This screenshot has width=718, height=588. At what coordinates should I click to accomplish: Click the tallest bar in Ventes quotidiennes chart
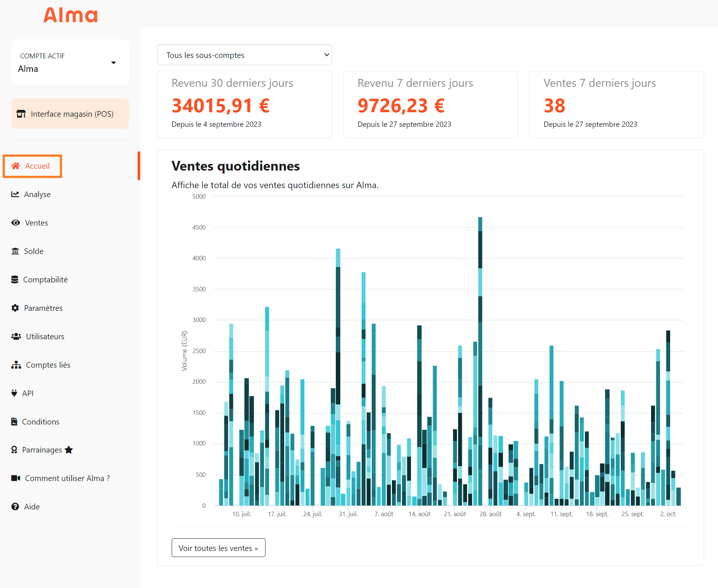pos(481,337)
